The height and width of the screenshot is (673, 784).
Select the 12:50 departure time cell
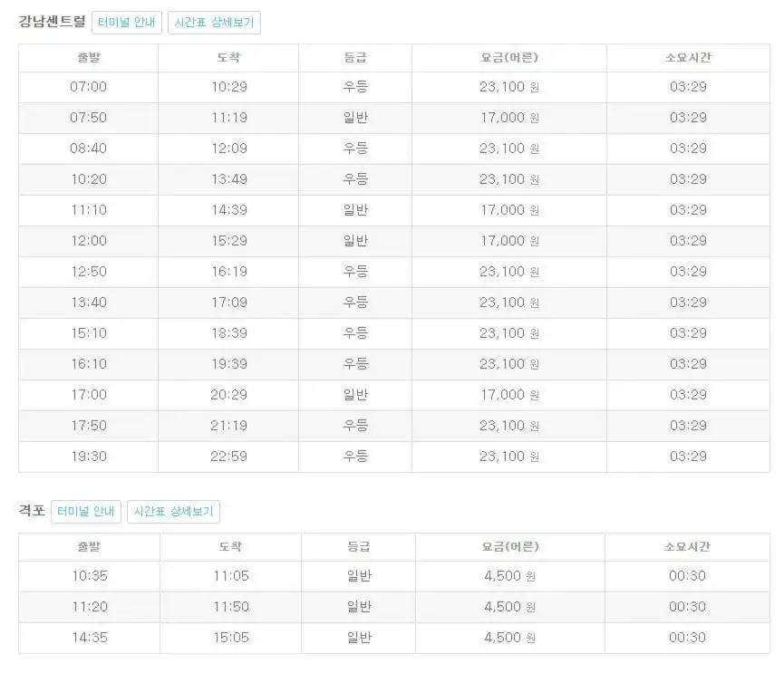pos(89,272)
